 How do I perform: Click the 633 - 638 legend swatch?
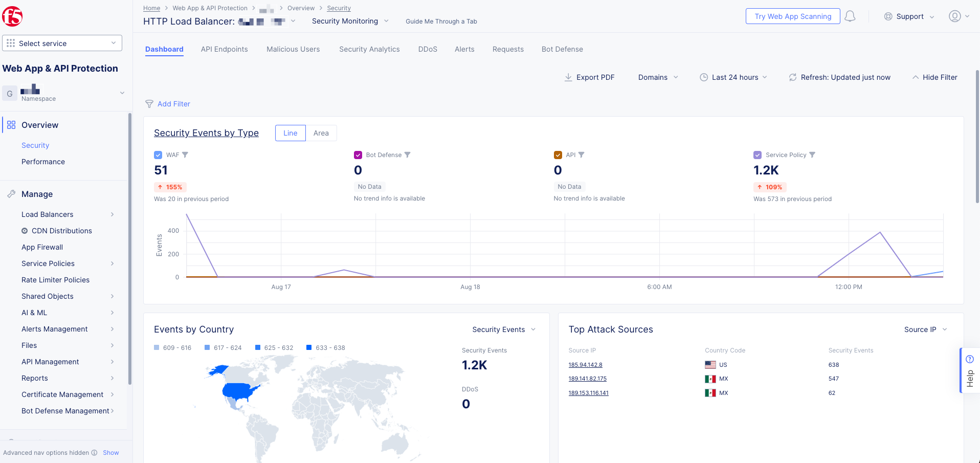click(x=309, y=348)
